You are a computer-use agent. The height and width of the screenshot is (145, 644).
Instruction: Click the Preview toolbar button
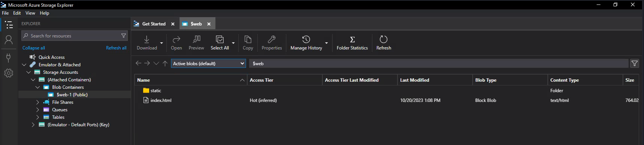click(197, 43)
